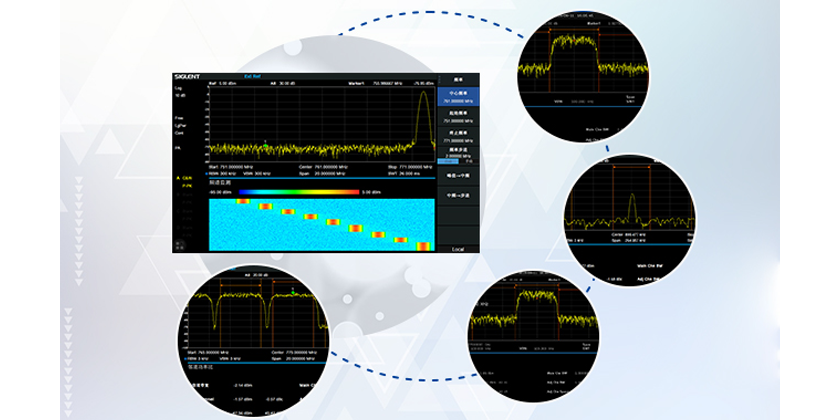Click the small icon at bottom-left of analyzer screen

[180, 242]
